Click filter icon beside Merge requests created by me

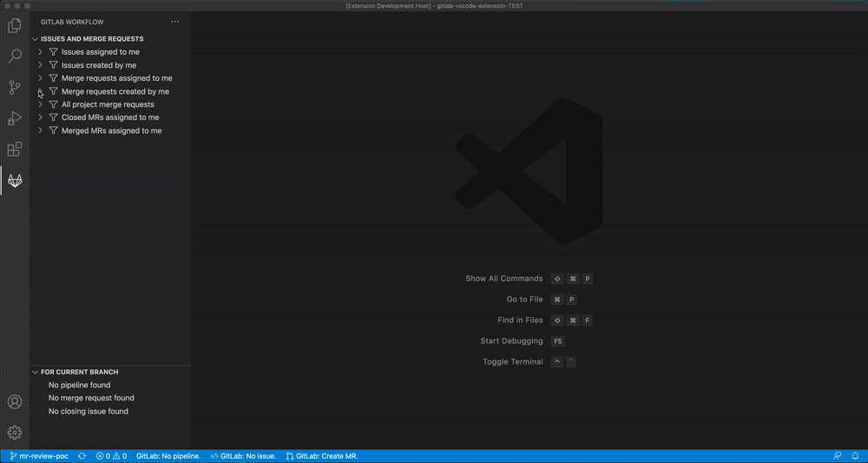(54, 91)
